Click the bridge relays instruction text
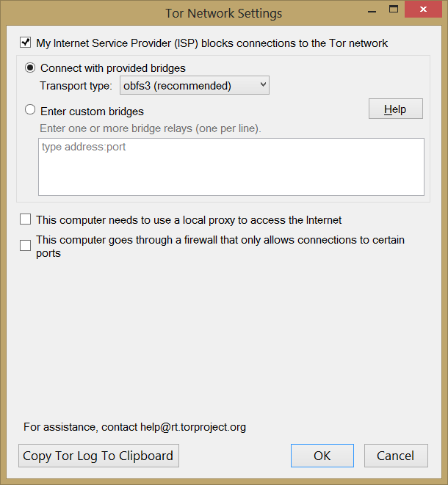448x485 pixels. tap(150, 128)
